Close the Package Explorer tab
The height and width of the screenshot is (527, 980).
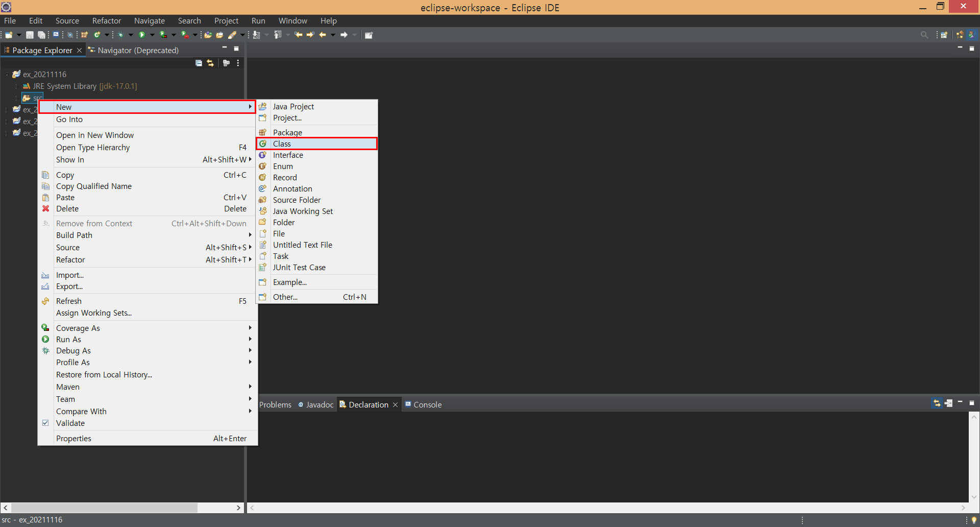point(79,50)
